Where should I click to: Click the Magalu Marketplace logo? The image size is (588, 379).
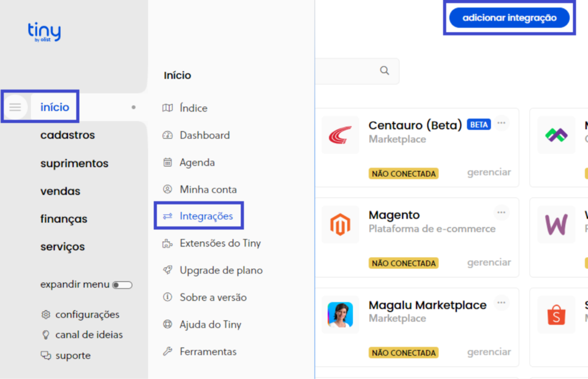click(340, 315)
